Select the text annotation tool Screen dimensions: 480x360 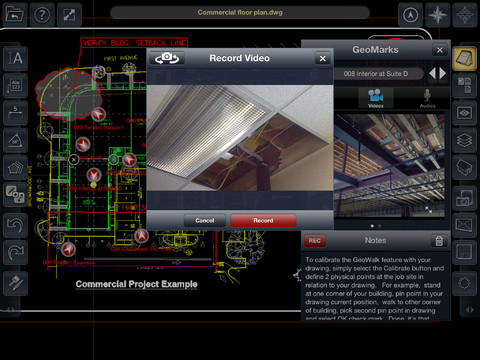15,58
